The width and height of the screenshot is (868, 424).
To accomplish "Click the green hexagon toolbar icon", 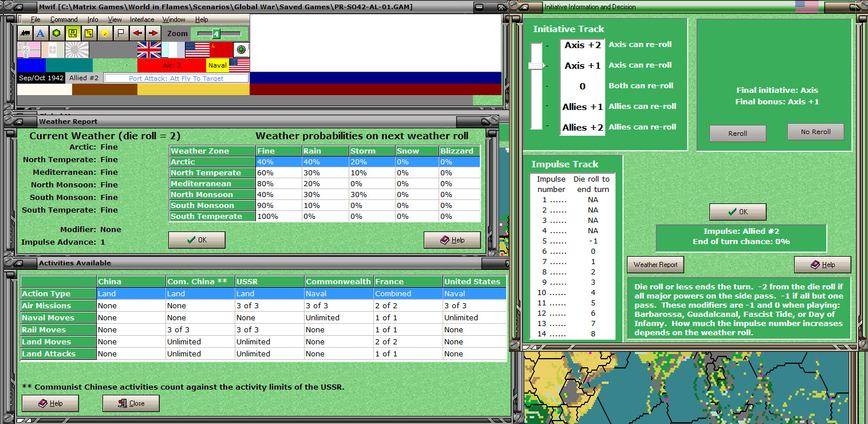I will [x=56, y=33].
